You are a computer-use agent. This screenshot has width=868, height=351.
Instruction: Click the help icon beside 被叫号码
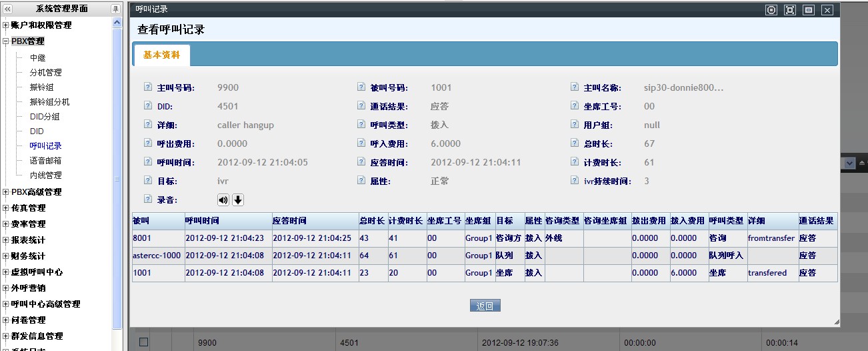361,87
